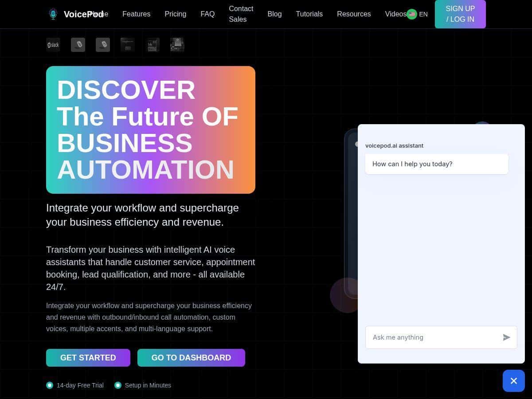This screenshot has width=532, height=399.
Task: Click the Slack integration icon
Action: pos(53,44)
